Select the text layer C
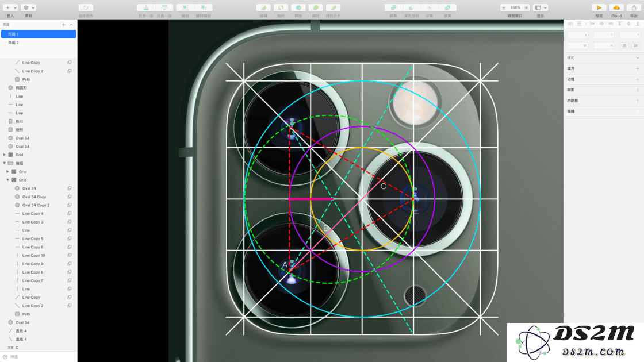This screenshot has width=644, height=362. (39, 348)
